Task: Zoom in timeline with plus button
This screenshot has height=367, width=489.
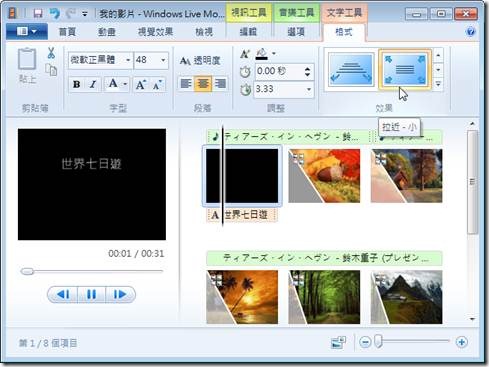Action: [462, 342]
